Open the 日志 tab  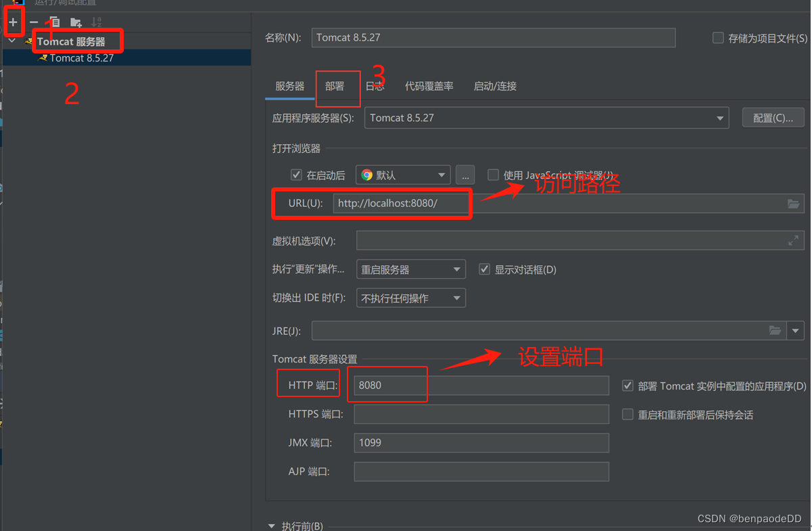point(375,86)
